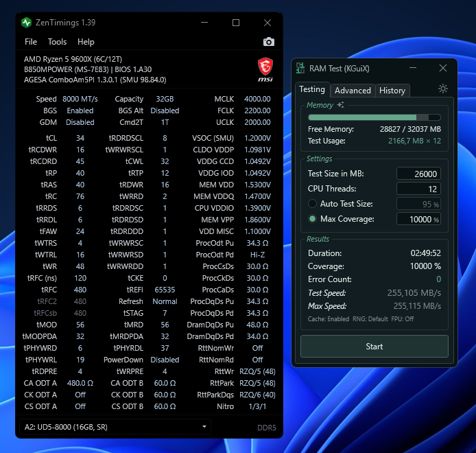
Task: Click the Cmd2T 1T value
Action: coord(165,122)
